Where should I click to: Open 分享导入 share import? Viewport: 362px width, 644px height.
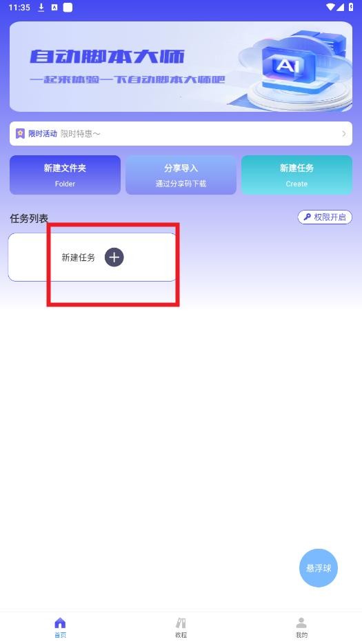[x=181, y=175]
